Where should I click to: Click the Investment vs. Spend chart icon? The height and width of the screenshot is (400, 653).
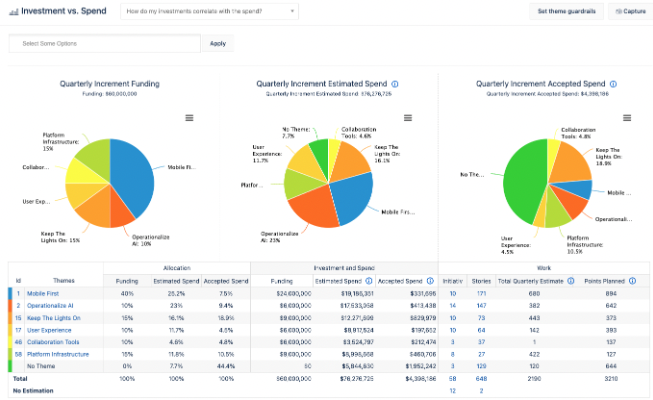click(14, 12)
